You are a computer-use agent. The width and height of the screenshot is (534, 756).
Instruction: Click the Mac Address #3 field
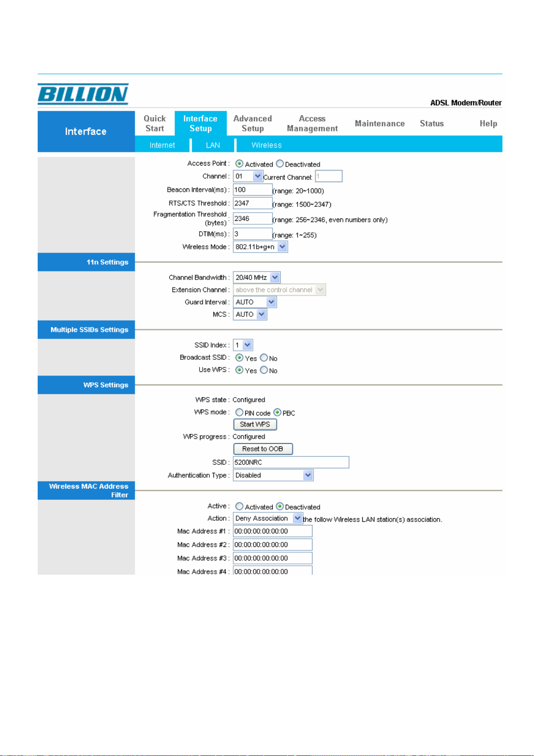[x=273, y=558]
